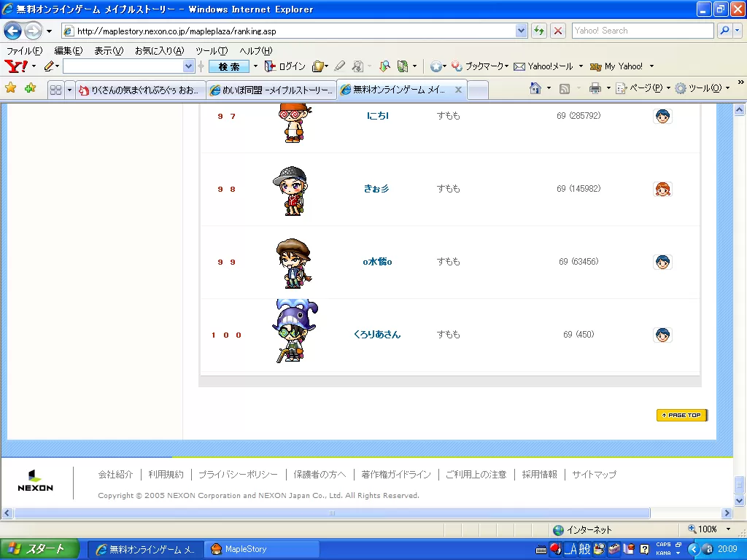The width and height of the screenshot is (747, 560).
Task: Open the Yahoo toolbar search box dropdown
Action: [x=189, y=66]
